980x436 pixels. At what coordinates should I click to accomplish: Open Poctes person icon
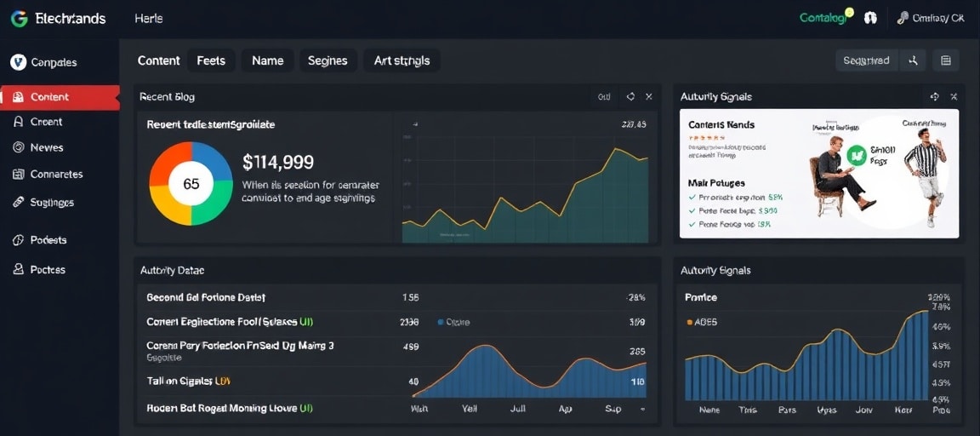[x=18, y=269]
